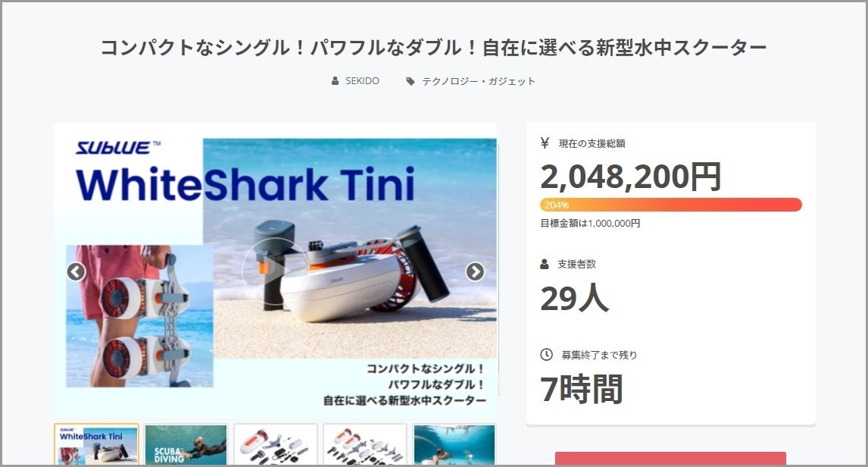The image size is (868, 467).
Task: Click the person icon beside SEKIDO
Action: 335,81
